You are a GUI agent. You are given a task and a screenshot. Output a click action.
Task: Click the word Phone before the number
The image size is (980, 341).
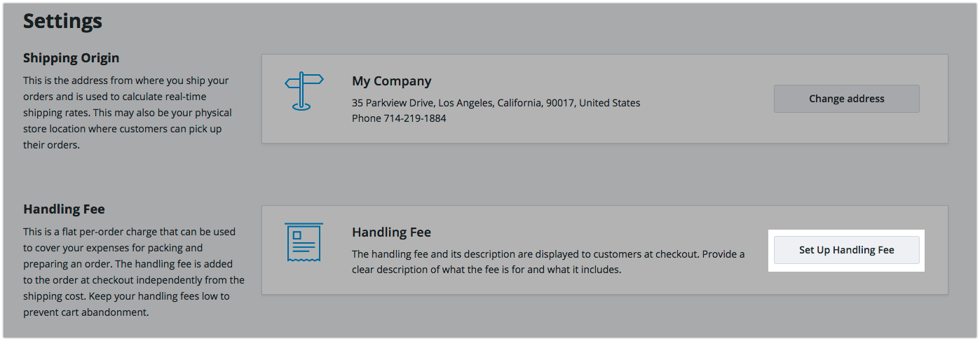coord(366,118)
